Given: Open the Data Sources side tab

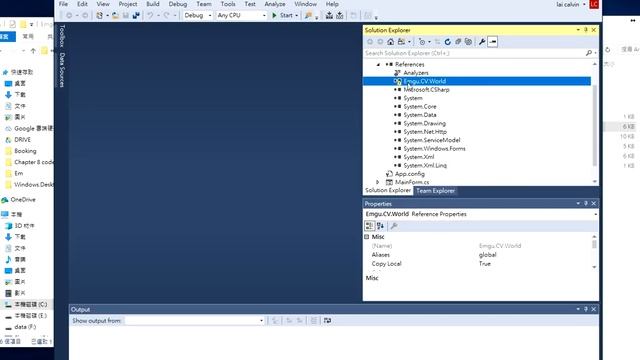Looking at the screenshot, I should coord(62,70).
